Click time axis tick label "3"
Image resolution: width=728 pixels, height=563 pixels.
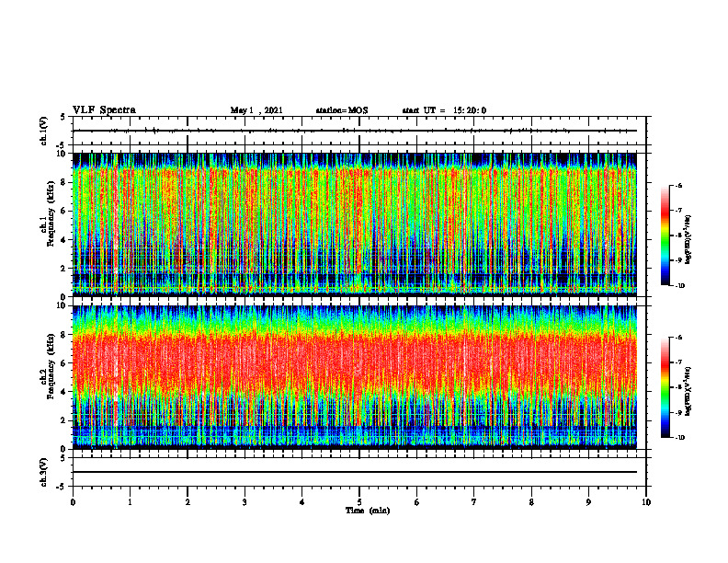point(245,502)
